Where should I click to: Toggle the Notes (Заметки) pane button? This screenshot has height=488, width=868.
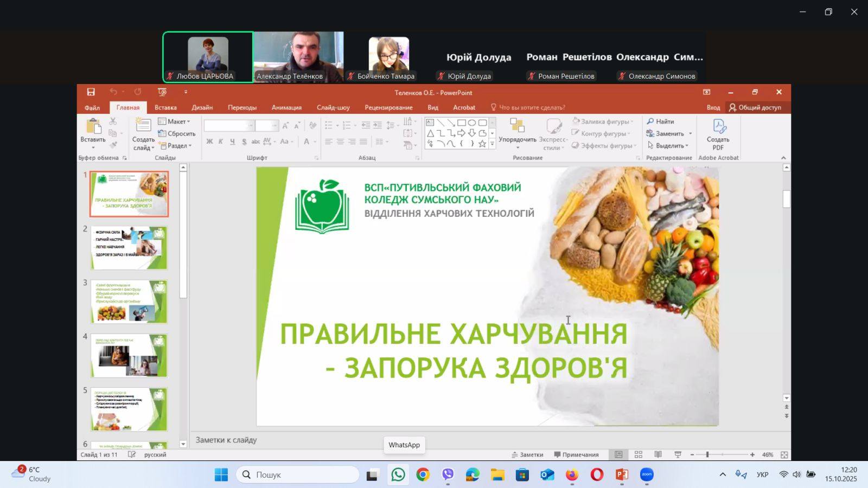point(527,454)
